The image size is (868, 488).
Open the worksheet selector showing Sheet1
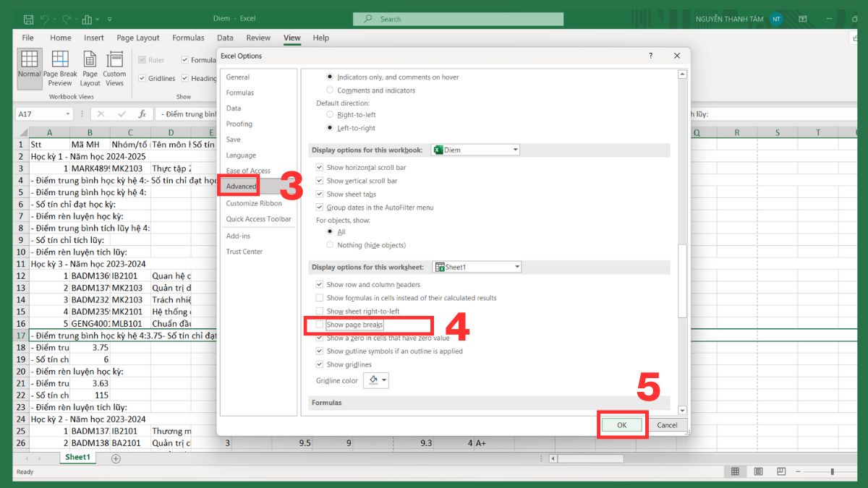pyautogui.click(x=517, y=266)
